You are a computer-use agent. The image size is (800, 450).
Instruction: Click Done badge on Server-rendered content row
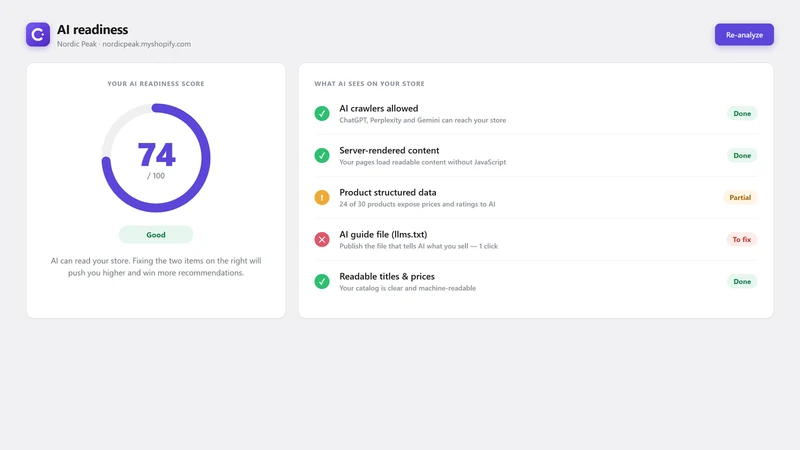point(742,155)
